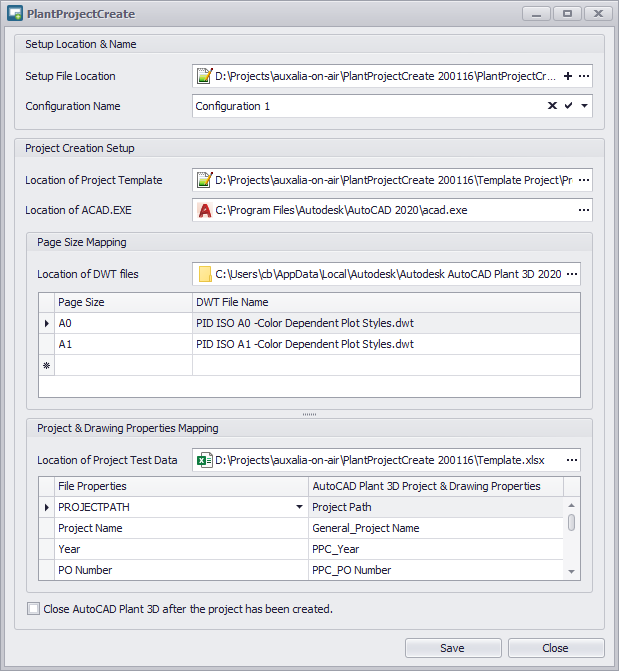Browse for Project Template location via ellipsis
The width and height of the screenshot is (619, 671).
[584, 181]
